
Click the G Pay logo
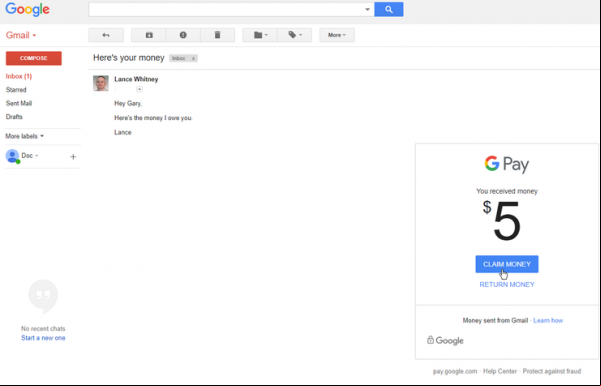click(507, 164)
